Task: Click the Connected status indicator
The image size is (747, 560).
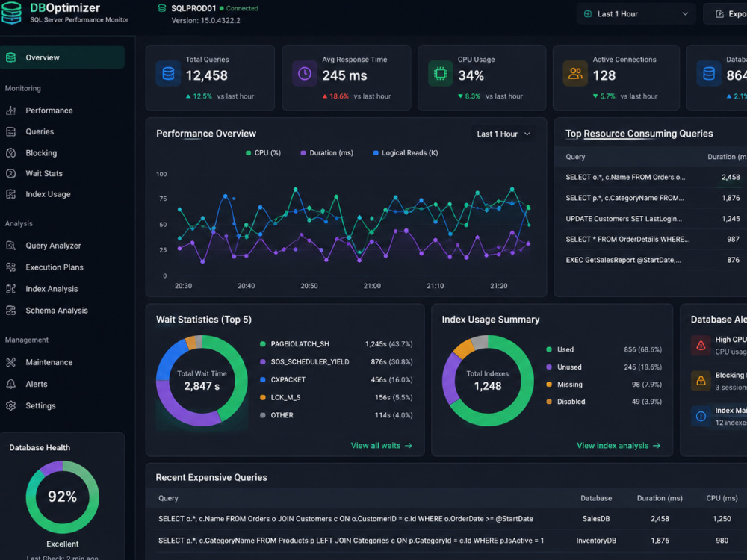Action: pos(239,8)
